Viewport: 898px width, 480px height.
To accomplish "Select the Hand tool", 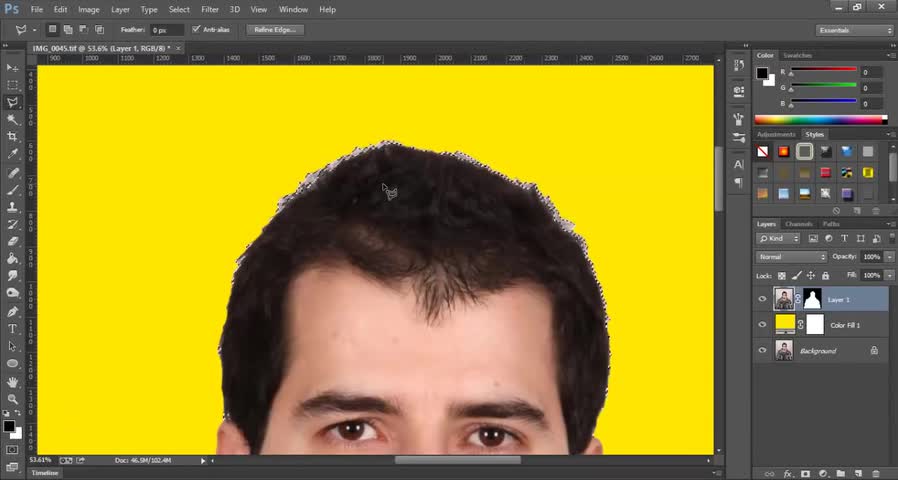I will click(x=12, y=382).
